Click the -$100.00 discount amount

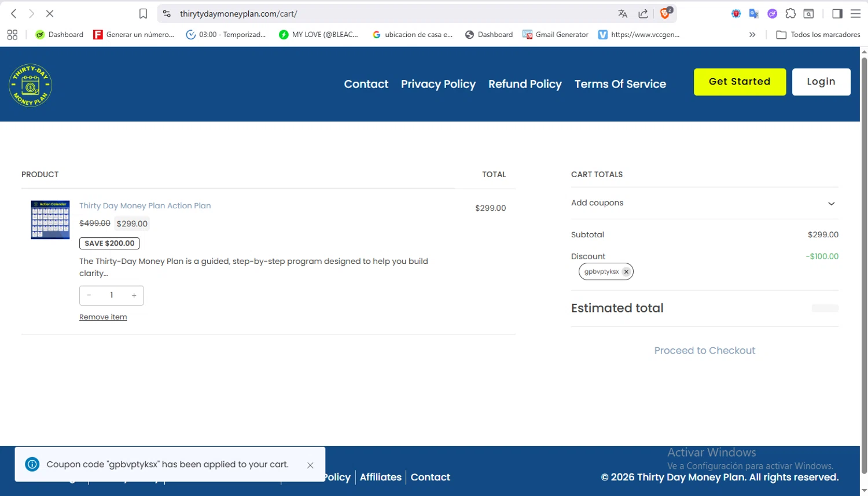tap(822, 256)
